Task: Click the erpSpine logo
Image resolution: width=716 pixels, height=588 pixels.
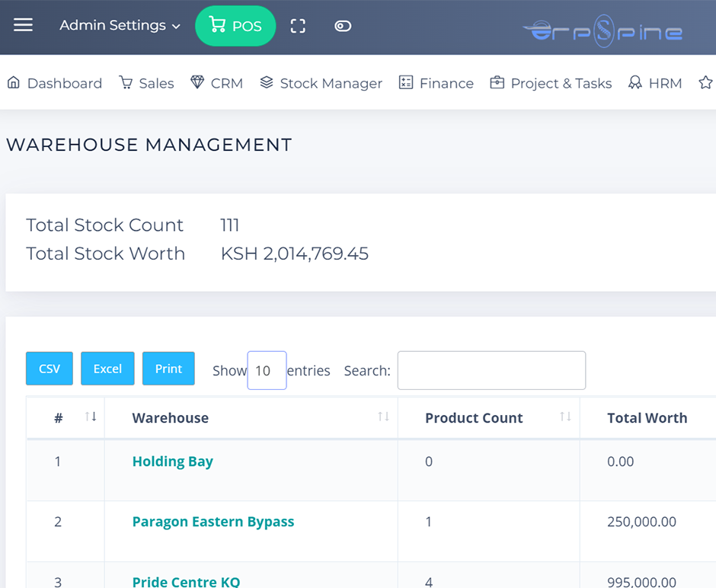Action: pos(603,31)
